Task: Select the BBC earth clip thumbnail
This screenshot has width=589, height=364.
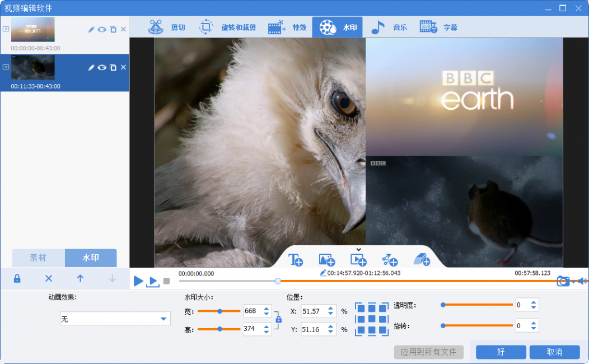Action: click(x=32, y=29)
